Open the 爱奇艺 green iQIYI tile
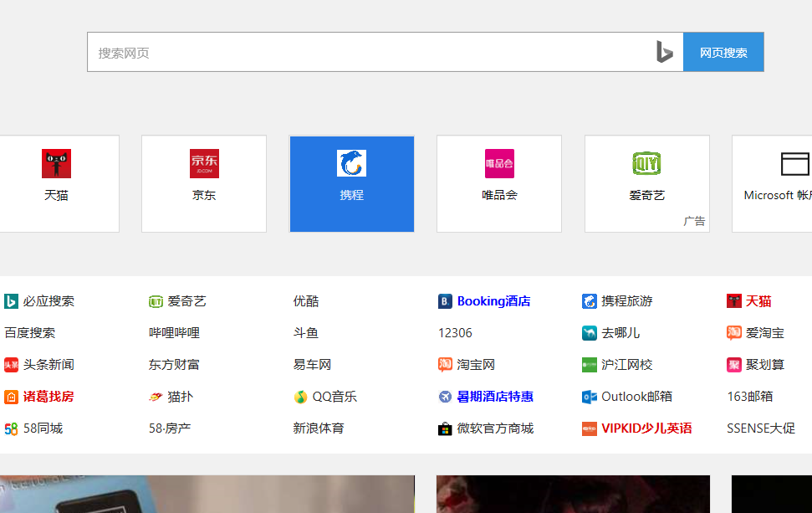The image size is (812, 513). point(646,184)
